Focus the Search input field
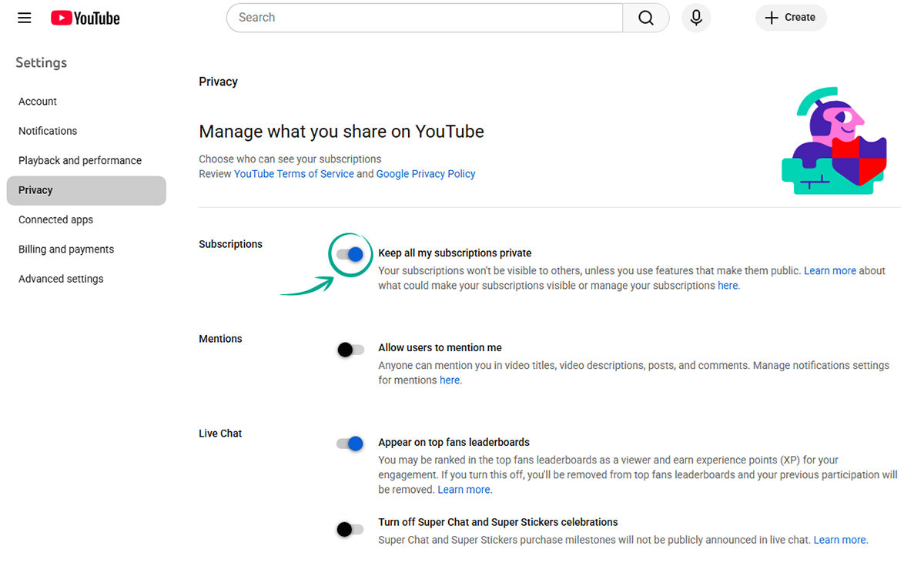The height and width of the screenshot is (576, 924). [x=423, y=18]
